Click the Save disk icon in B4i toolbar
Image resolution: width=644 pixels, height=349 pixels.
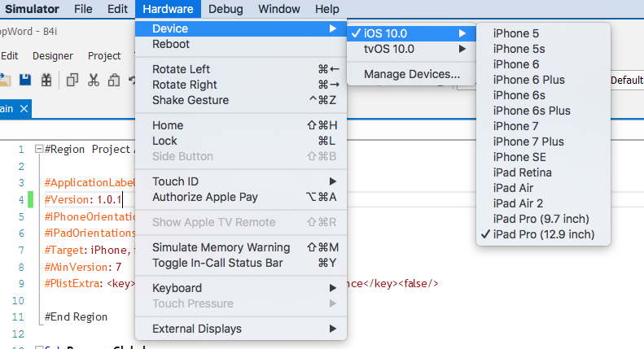pos(25,80)
